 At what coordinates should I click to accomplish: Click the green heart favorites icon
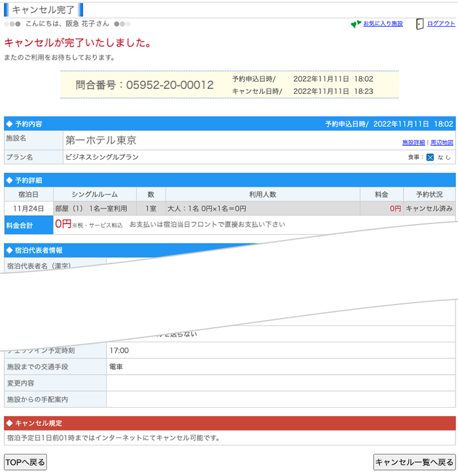(x=356, y=24)
